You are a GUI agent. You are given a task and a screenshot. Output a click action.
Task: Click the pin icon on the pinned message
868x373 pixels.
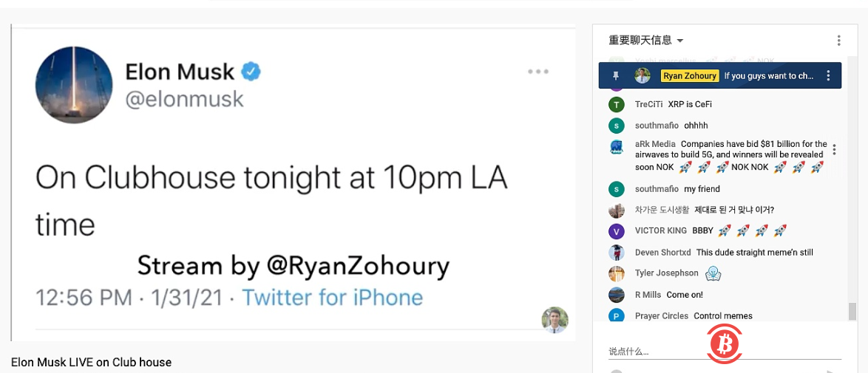616,76
